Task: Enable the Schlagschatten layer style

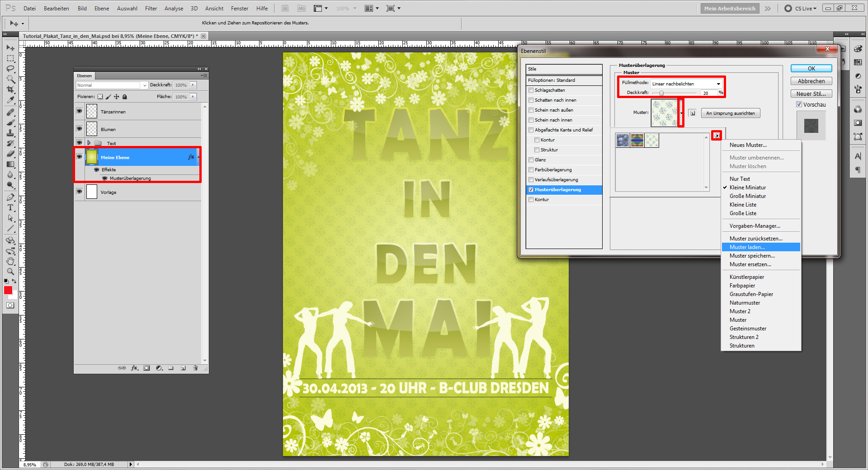Action: 531,90
